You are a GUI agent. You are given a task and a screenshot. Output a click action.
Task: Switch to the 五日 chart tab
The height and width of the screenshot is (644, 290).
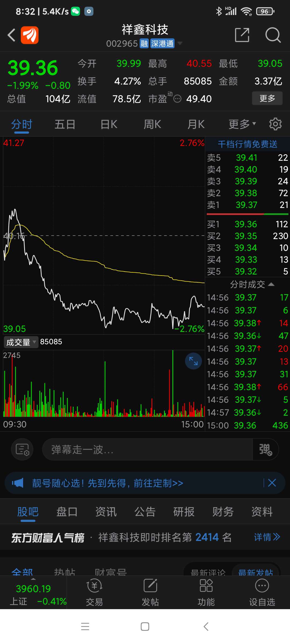pos(65,124)
